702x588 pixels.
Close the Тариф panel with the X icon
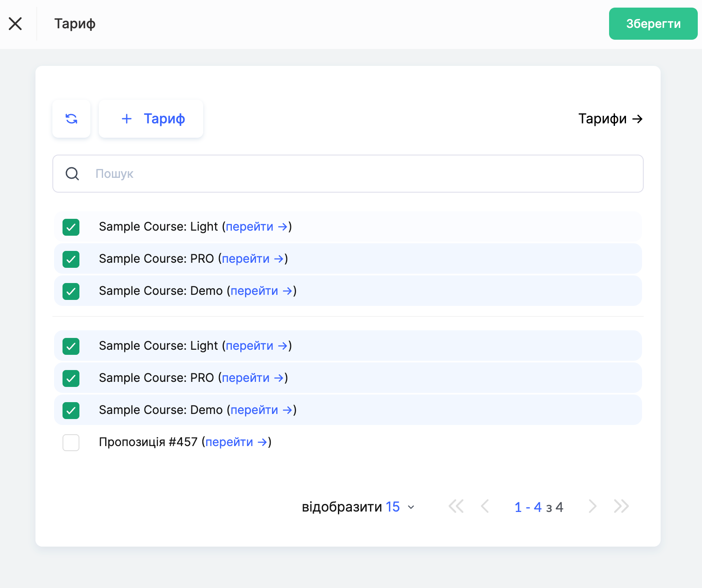pos(15,24)
